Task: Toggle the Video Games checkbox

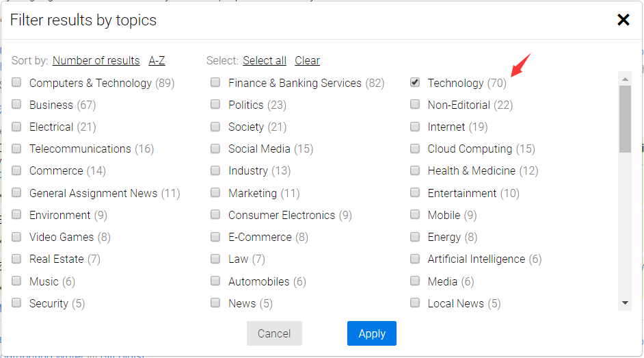Action: pyautogui.click(x=16, y=237)
